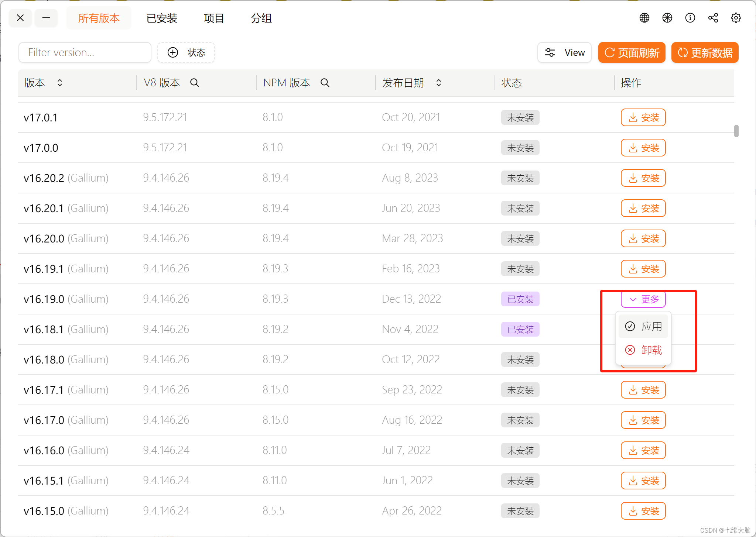Install version v16.19.1
This screenshot has width=756, height=537.
pos(643,269)
